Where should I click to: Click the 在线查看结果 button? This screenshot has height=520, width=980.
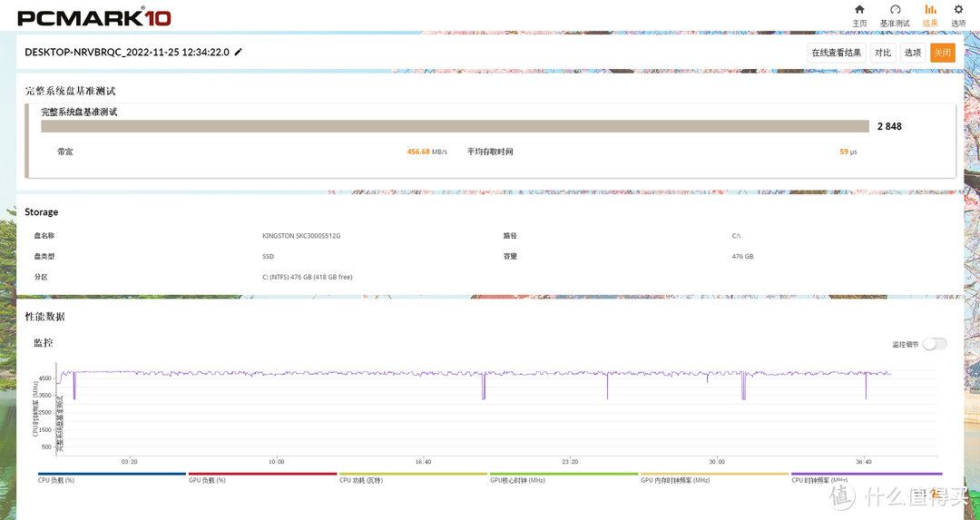tap(836, 53)
